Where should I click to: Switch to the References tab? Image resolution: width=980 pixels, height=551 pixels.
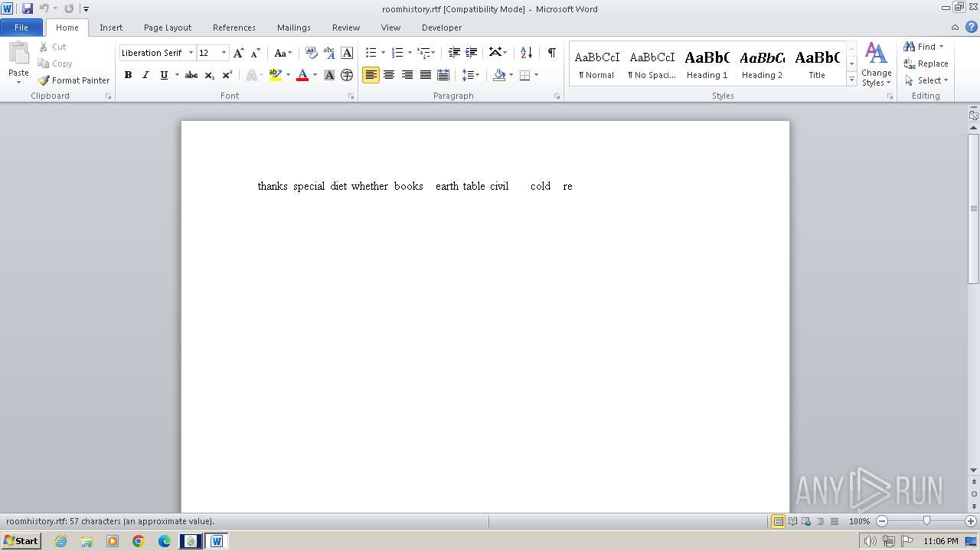pyautogui.click(x=234, y=28)
